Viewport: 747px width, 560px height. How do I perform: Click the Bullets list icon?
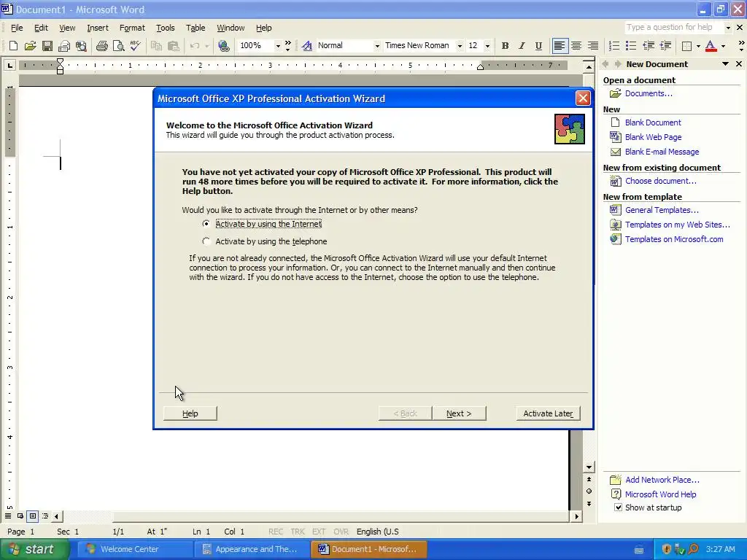[631, 46]
